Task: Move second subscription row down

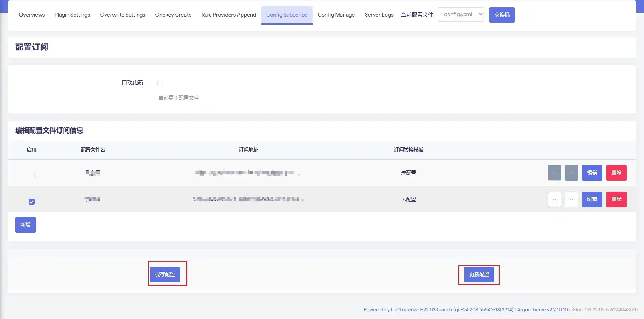Action: 571,199
